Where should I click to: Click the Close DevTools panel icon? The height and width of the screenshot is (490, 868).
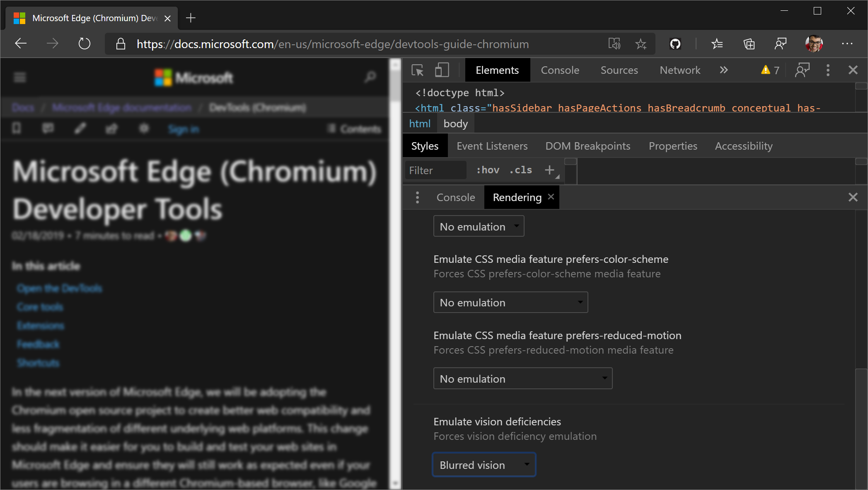click(x=853, y=70)
